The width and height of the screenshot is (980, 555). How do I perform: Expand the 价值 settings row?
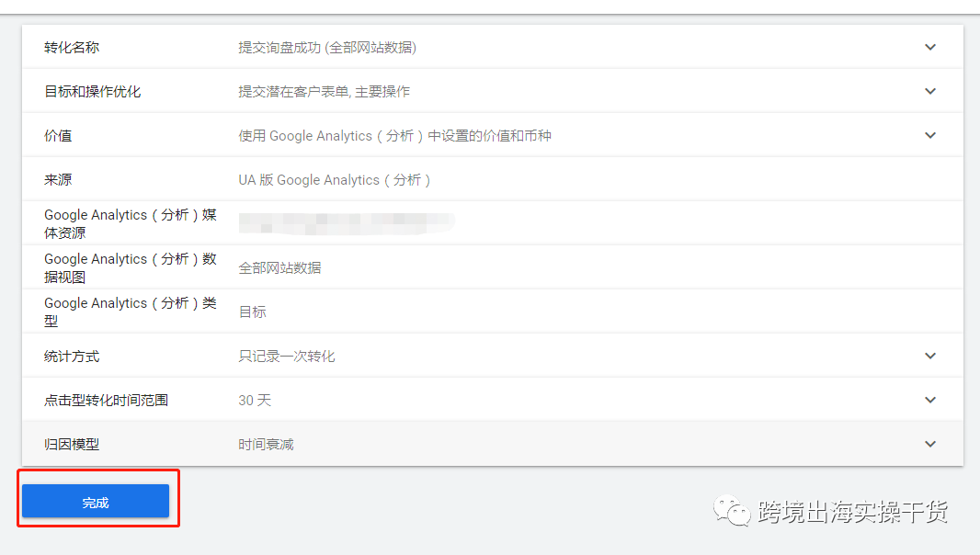pyautogui.click(x=929, y=135)
